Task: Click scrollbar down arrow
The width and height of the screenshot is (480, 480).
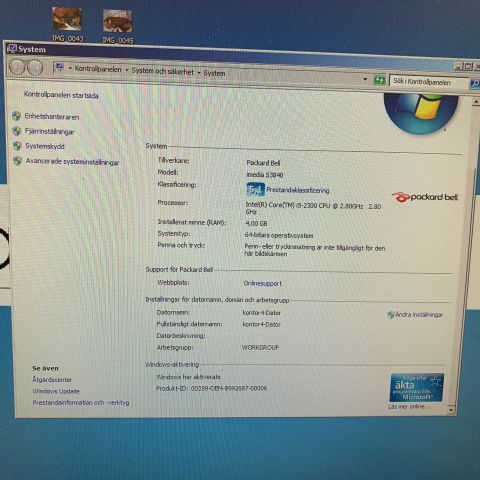Action: click(x=451, y=409)
